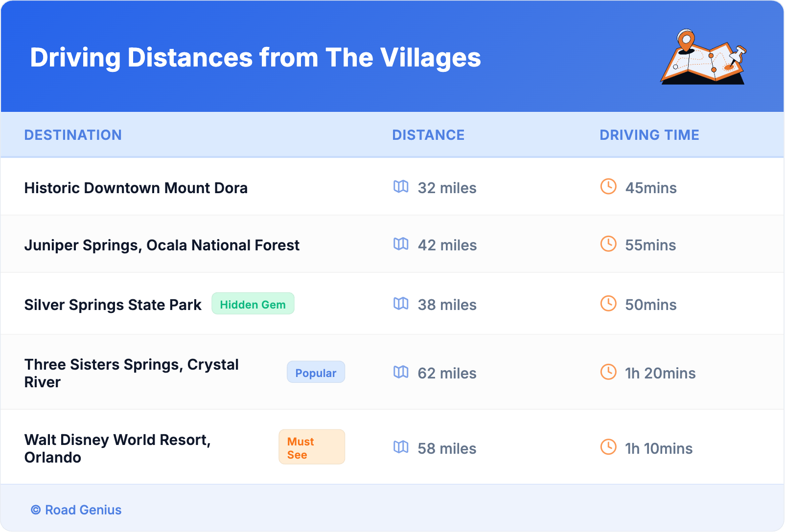Select Silver Springs State Park destination
Viewport: 785px width, 532px height.
(113, 305)
